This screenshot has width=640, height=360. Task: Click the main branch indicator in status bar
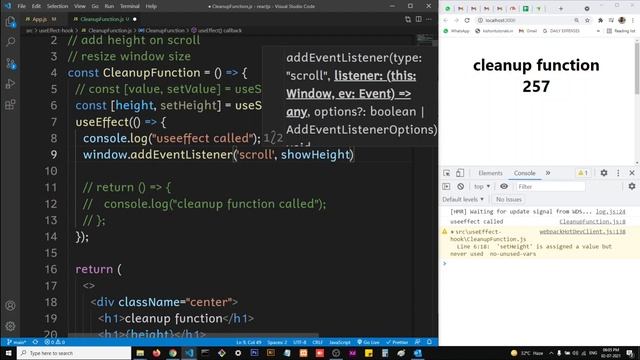[16, 342]
